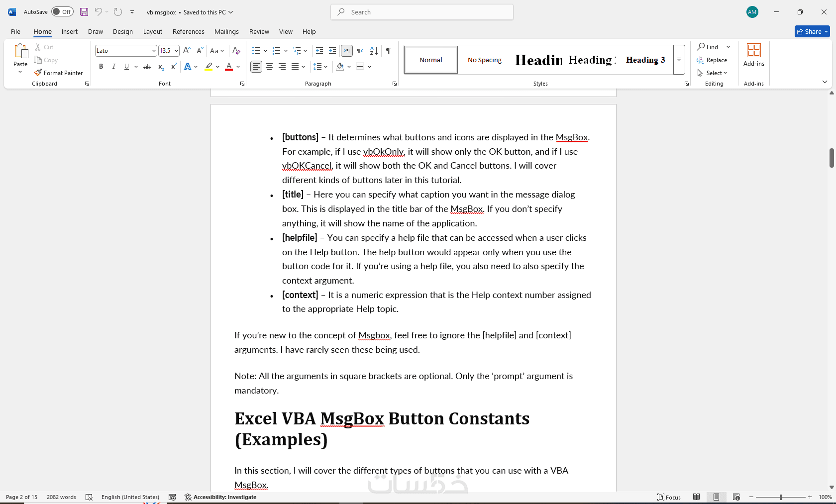Collapse the ribbon with the chevron

(825, 82)
